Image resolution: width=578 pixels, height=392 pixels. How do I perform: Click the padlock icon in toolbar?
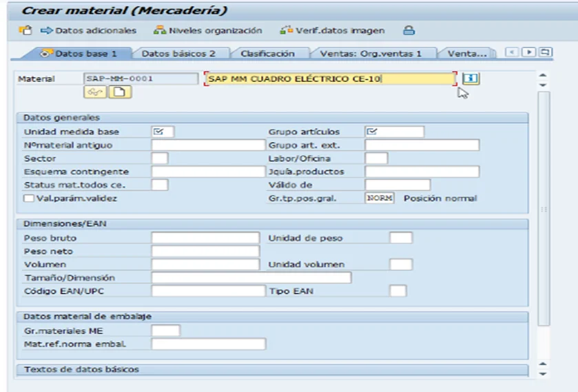pyautogui.click(x=409, y=30)
